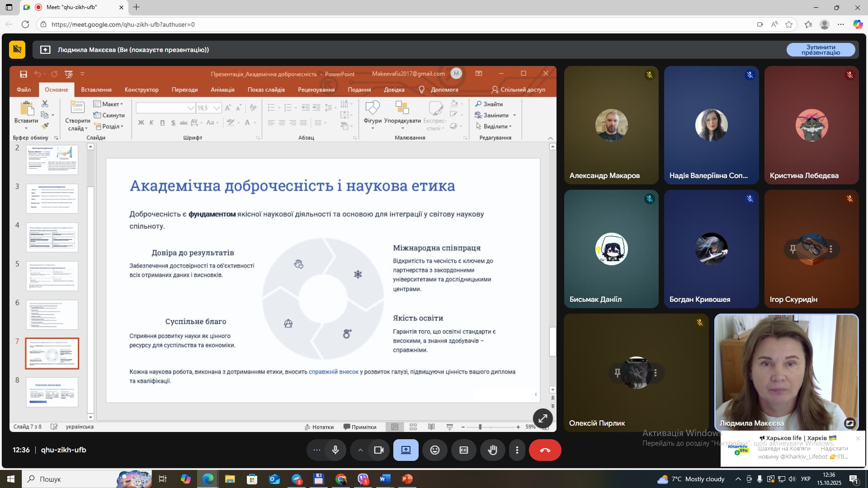Select slide 8 thumbnail in panel
The height and width of the screenshot is (488, 868).
point(52,392)
